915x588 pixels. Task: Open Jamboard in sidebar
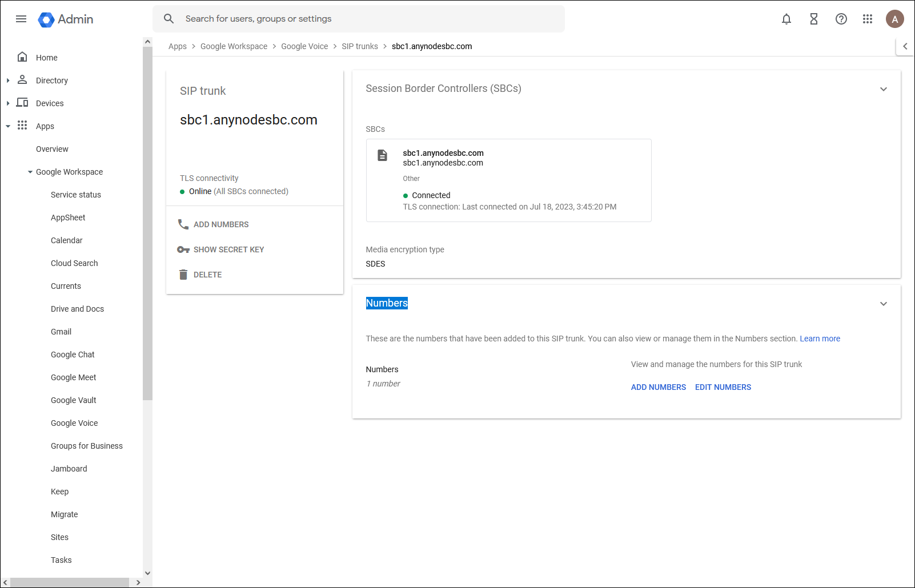69,469
